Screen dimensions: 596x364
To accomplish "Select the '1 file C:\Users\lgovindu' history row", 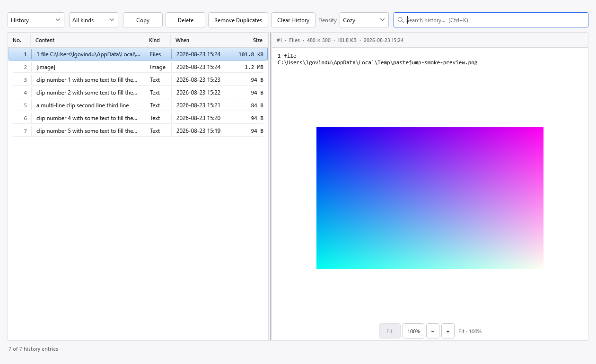I will 138,54.
